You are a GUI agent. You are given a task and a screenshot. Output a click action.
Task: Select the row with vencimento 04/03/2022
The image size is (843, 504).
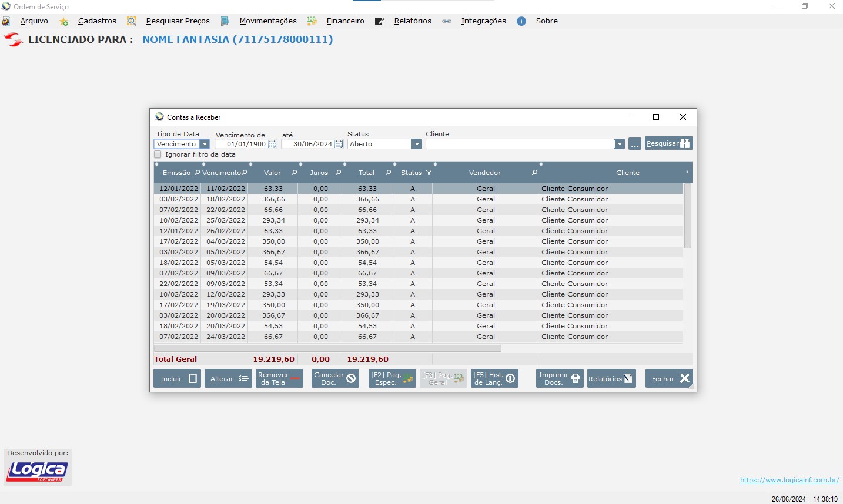[x=225, y=241]
